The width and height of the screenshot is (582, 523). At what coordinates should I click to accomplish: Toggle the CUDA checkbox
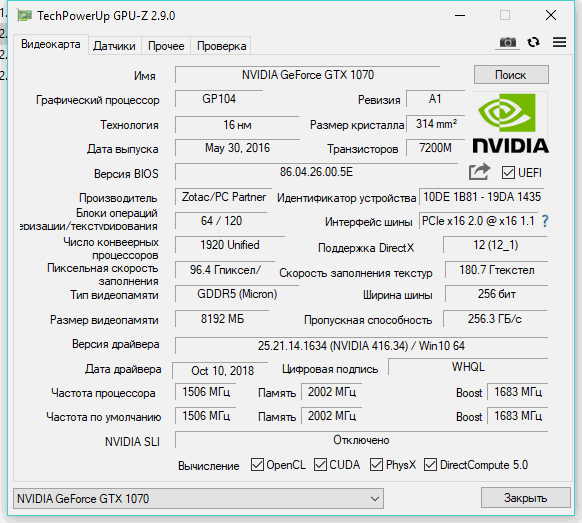(x=320, y=464)
